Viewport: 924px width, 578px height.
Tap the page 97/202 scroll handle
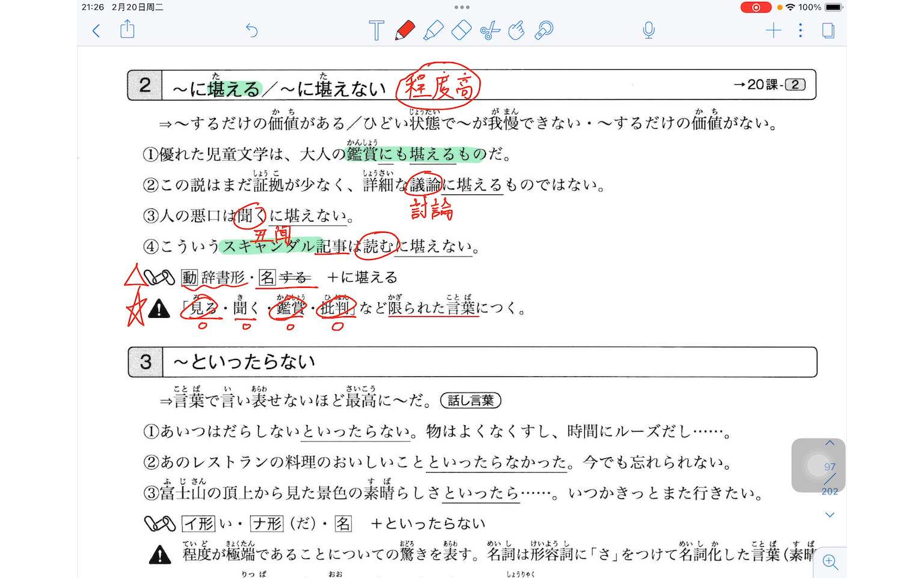(x=818, y=465)
